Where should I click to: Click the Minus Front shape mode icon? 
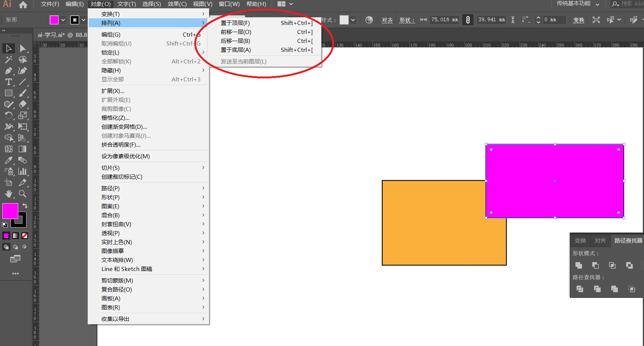pos(596,265)
